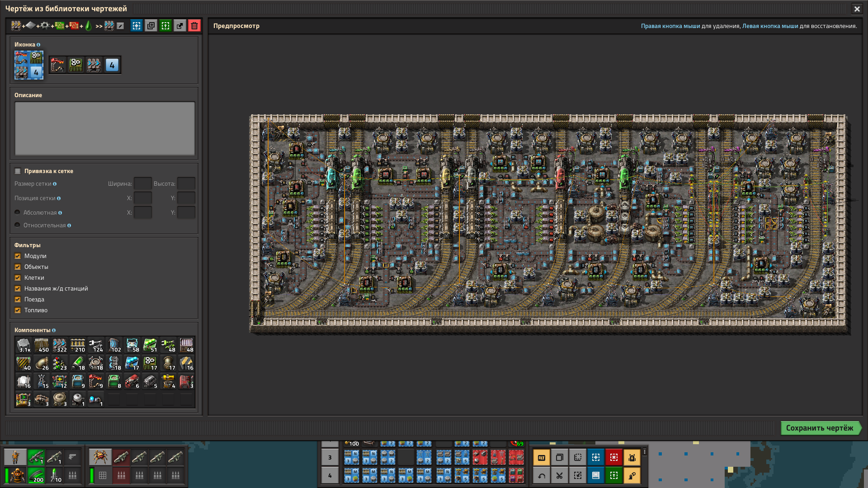
Task: Delete the blueprint with the red trash button
Action: (194, 26)
